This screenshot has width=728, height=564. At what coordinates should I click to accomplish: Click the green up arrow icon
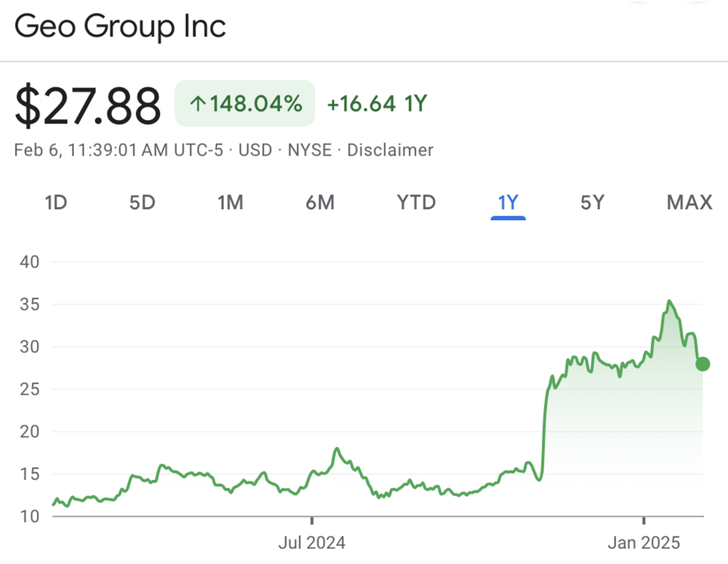click(x=199, y=102)
